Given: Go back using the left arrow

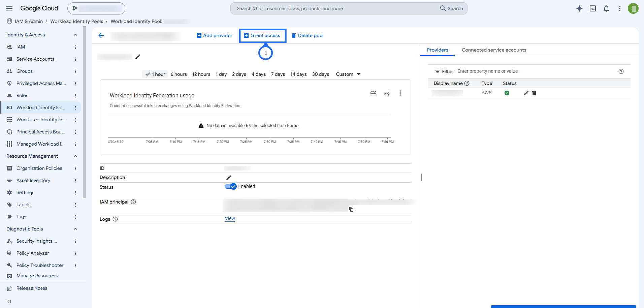Looking at the screenshot, I should [101, 35].
